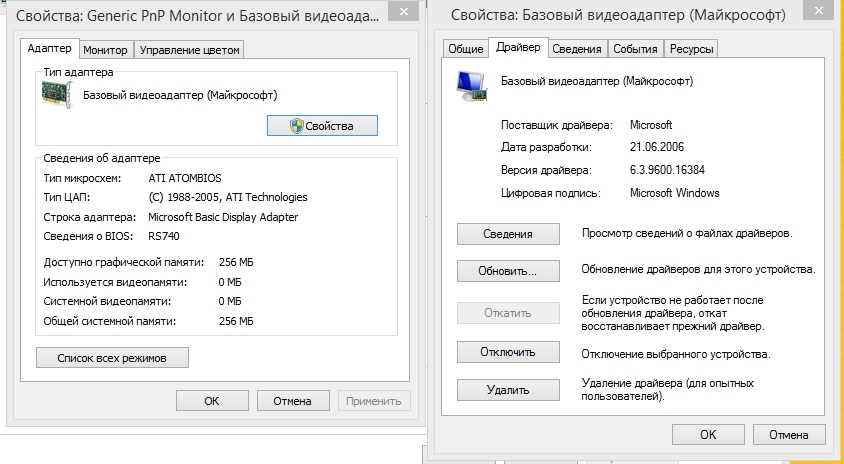Viewport: 844px width, 464px height.
Task: Click the RS740 BIOS value
Action: (x=164, y=236)
